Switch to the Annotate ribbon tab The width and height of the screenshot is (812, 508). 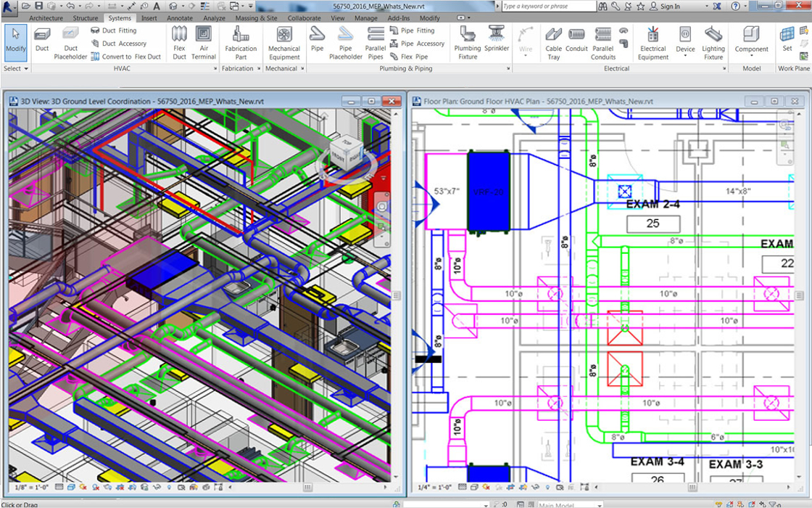[x=180, y=18]
